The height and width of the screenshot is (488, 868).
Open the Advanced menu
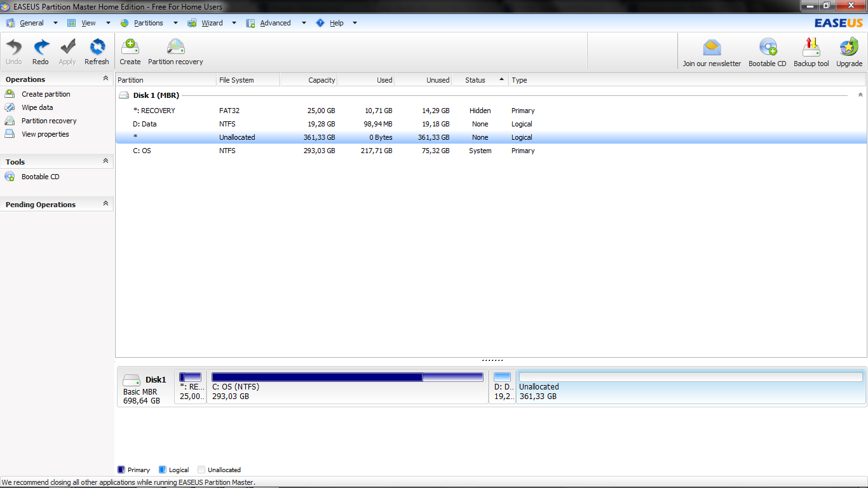point(275,23)
